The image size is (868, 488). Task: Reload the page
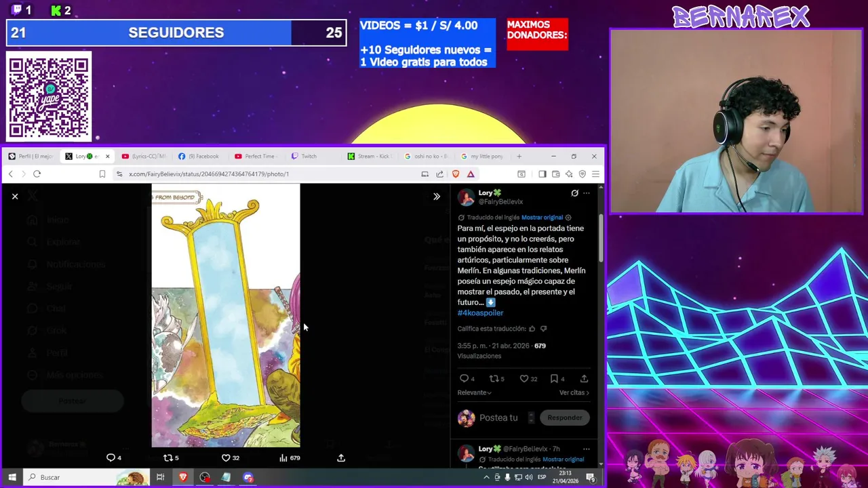[x=37, y=174]
